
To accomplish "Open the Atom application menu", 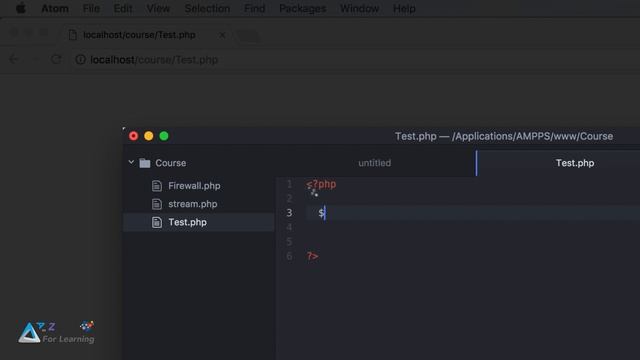I will [55, 9].
